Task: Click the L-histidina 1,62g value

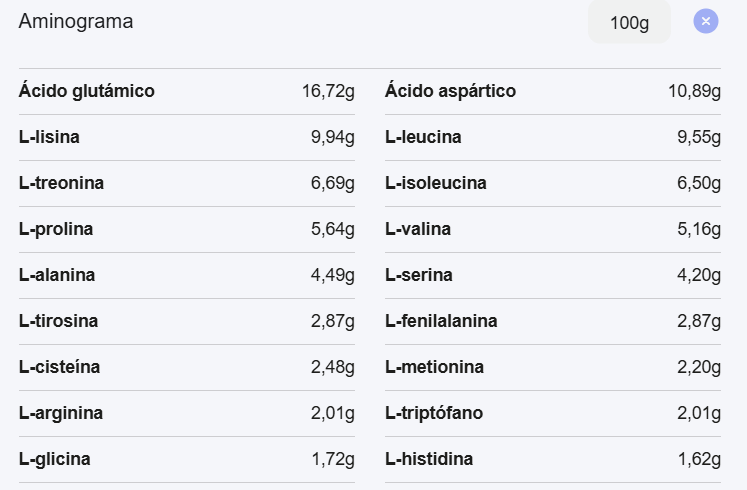Action: tap(699, 460)
